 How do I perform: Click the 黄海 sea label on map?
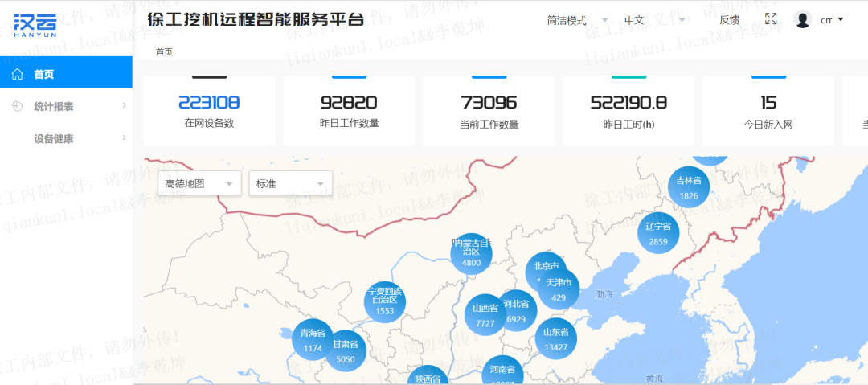(x=653, y=379)
